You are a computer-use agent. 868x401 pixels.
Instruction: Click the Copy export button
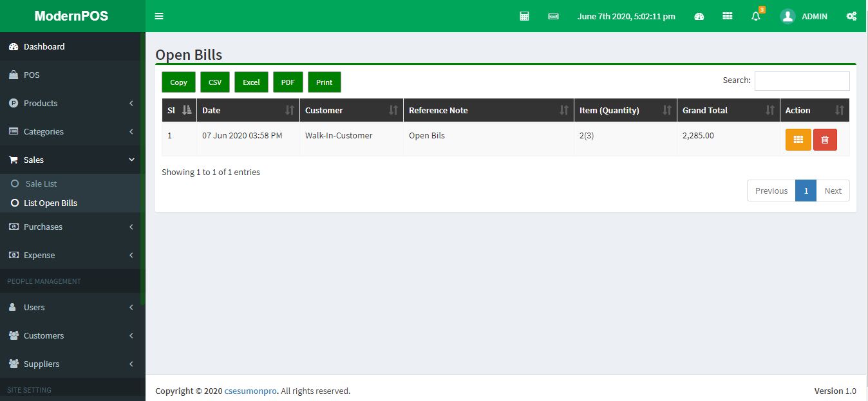178,82
